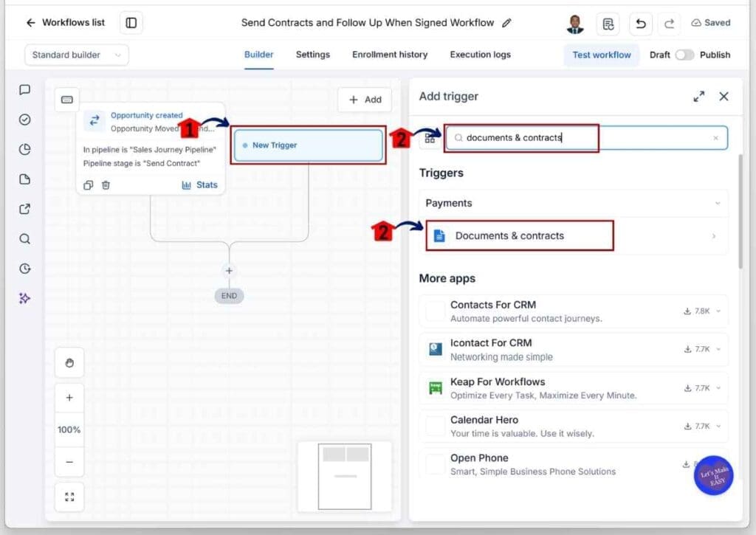Expand Keap For Workflows chevron
Viewport: 756px width, 535px height.
pyautogui.click(x=718, y=388)
